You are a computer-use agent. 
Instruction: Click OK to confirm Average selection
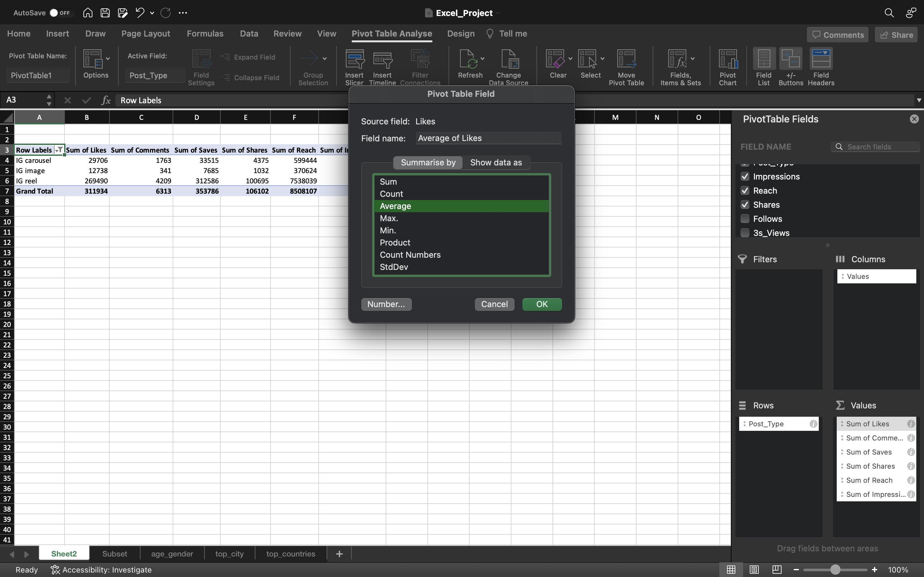(x=542, y=305)
